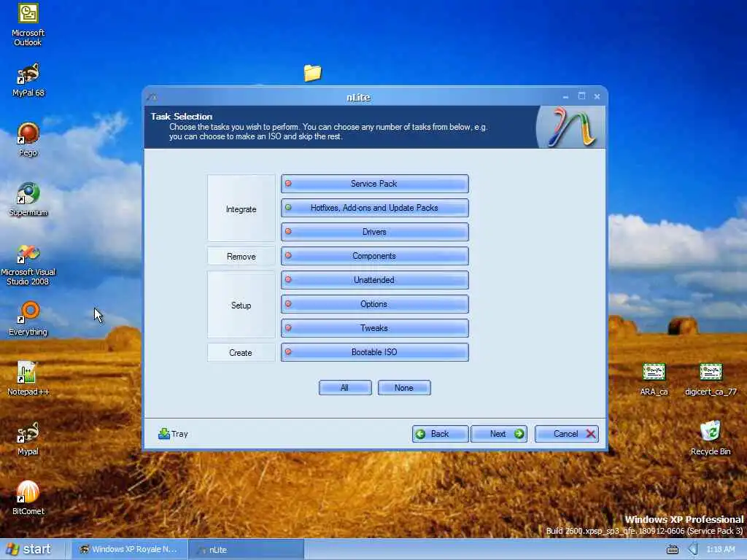Image resolution: width=747 pixels, height=560 pixels.
Task: Toggle the Service Pack task
Action: click(374, 184)
